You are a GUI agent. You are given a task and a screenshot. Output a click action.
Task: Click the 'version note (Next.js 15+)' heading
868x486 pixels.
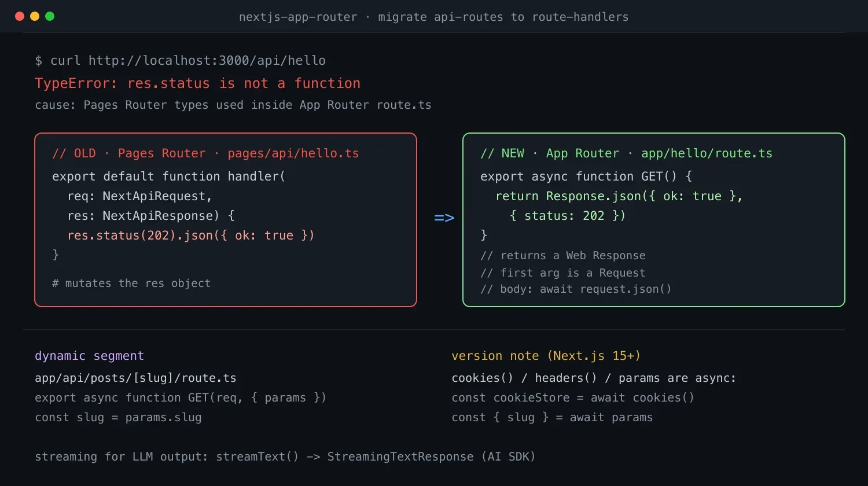(x=546, y=356)
